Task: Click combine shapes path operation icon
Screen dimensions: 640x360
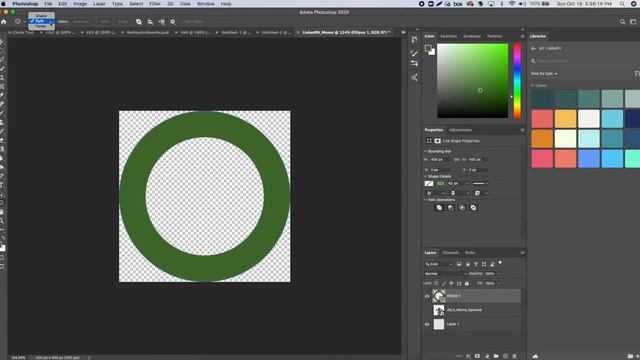Action: (x=439, y=208)
